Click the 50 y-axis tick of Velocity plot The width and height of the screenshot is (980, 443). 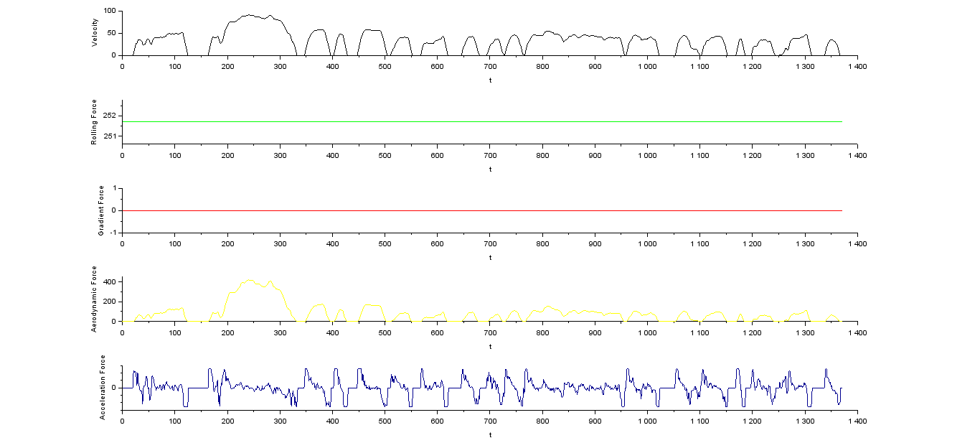point(112,33)
